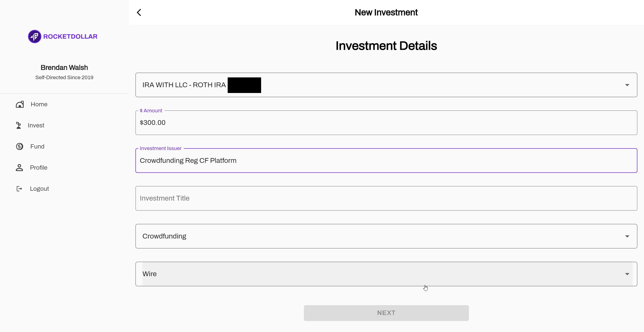Click the Home house icon
644x332 pixels.
20,104
